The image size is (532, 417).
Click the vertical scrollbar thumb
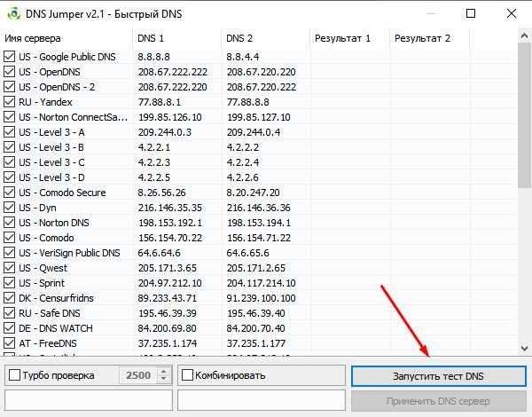coord(524,114)
